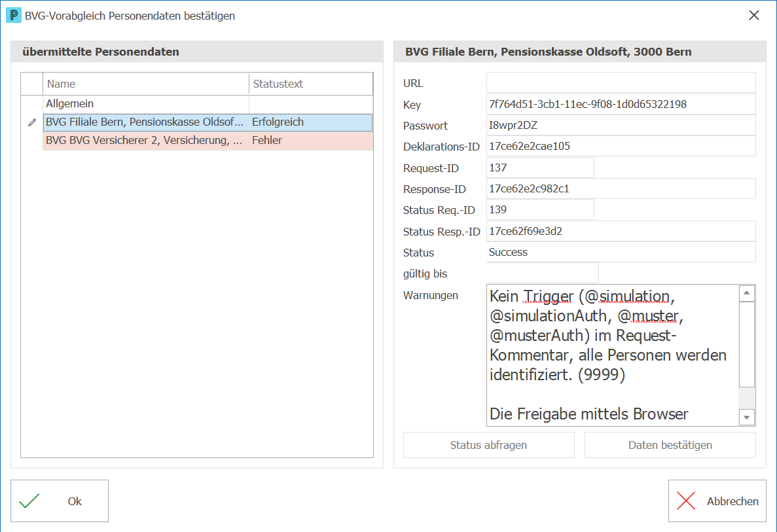
Task: Click the Warnungen scrollbar thumb
Action: [746, 344]
